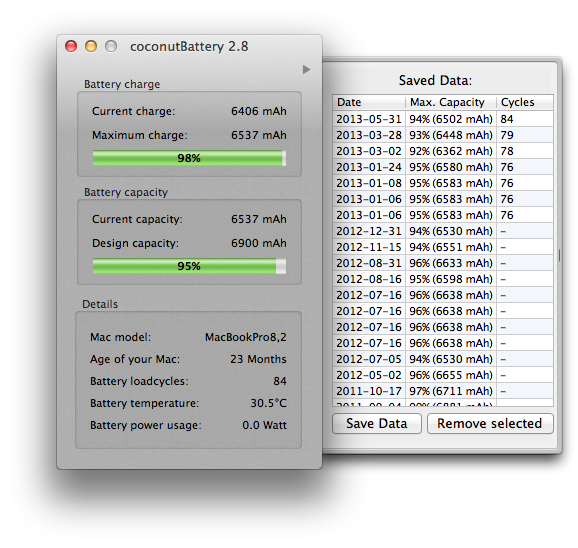Click the Current capacity label
Image resolution: width=578 pixels, height=548 pixels.
pyautogui.click(x=137, y=219)
